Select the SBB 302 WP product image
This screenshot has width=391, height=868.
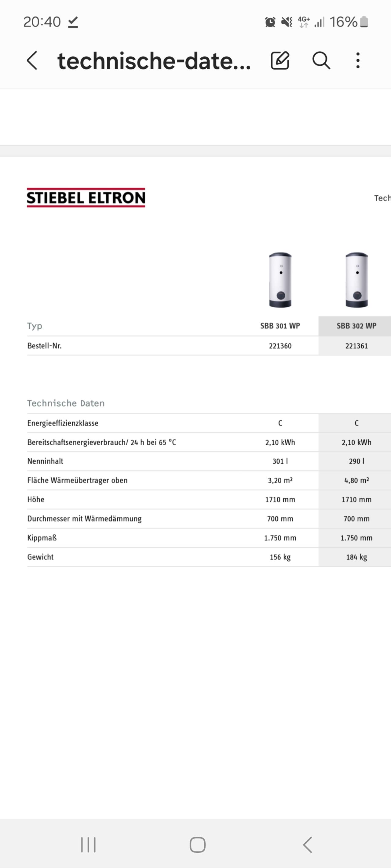coord(356,280)
